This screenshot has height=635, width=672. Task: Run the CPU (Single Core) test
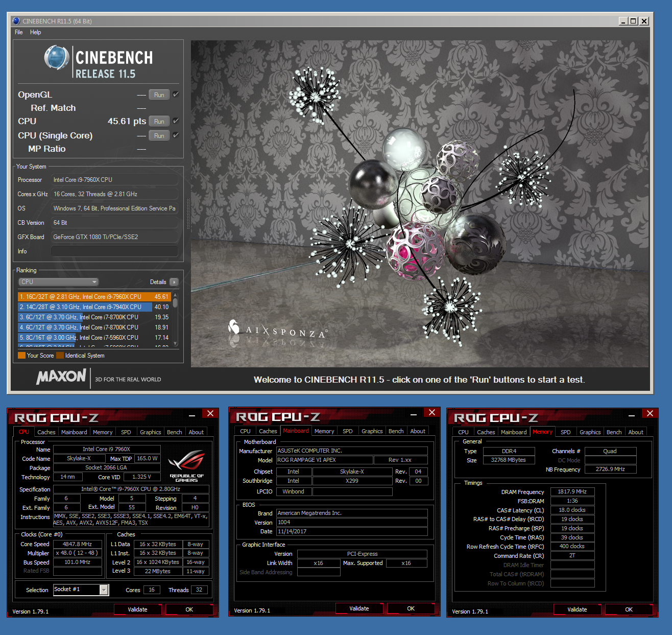point(159,136)
